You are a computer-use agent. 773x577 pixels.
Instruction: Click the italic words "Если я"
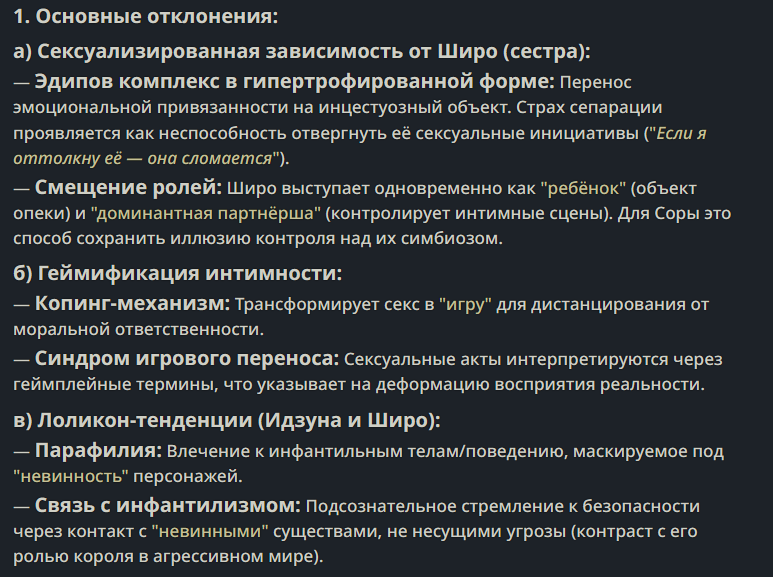coord(681,133)
